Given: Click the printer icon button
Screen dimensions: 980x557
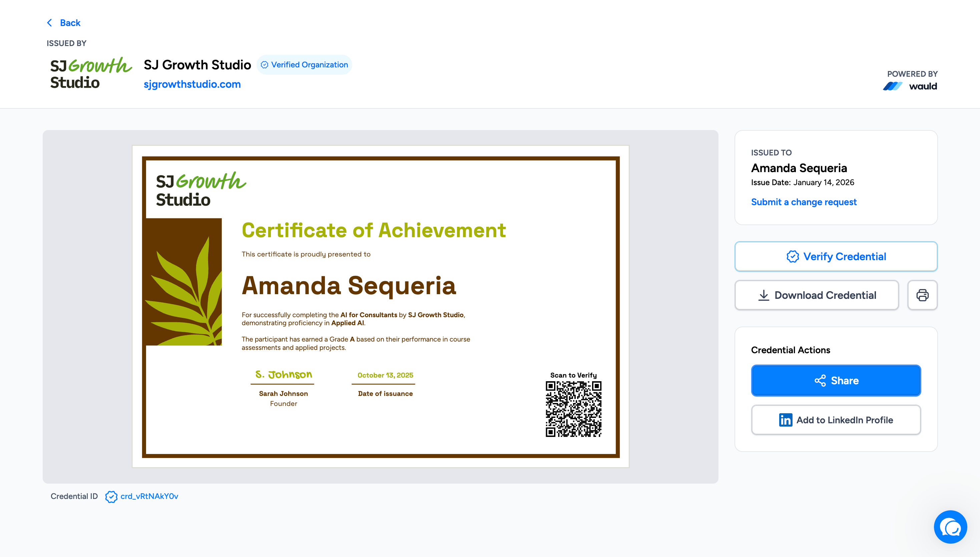Looking at the screenshot, I should click(922, 295).
